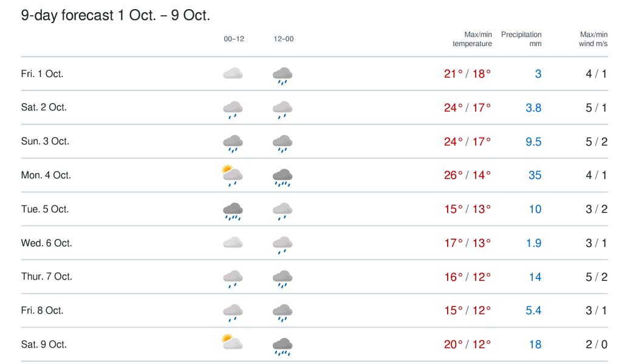This screenshot has width=619, height=364.
Task: Select the Thur. 7 Oct. date label
Action: click(x=47, y=277)
